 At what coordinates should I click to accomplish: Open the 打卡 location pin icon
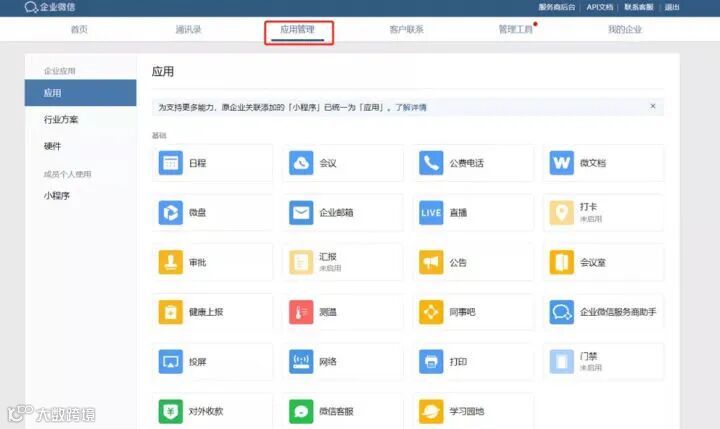[x=561, y=212]
